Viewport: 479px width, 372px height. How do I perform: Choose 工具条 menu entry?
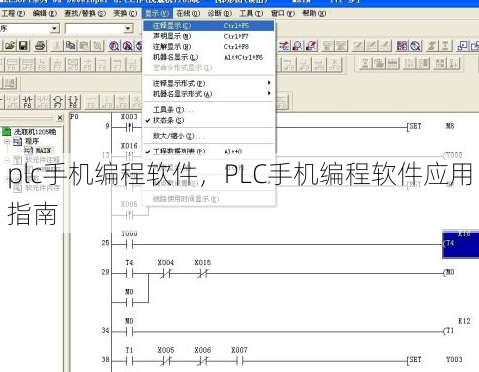209,110
